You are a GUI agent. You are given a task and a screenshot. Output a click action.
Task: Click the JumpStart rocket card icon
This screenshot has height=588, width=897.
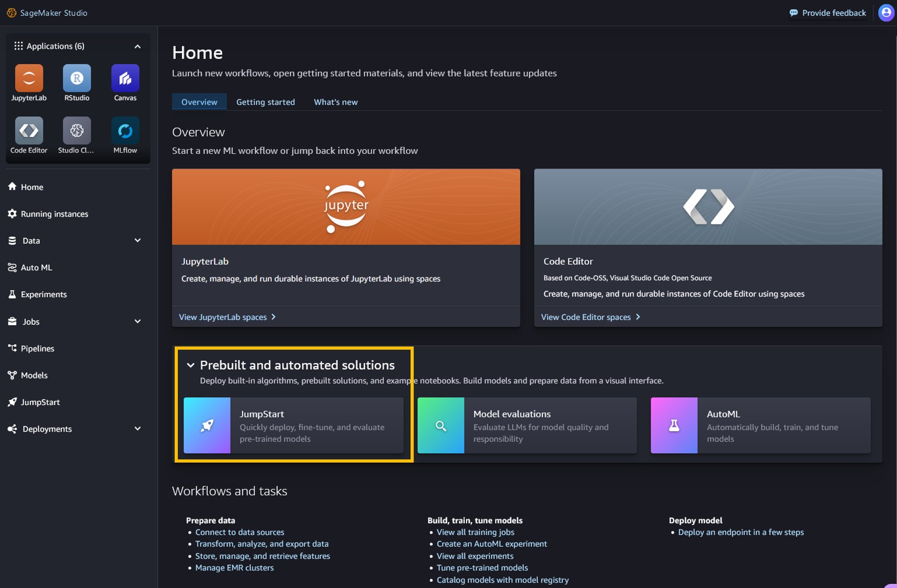point(207,425)
